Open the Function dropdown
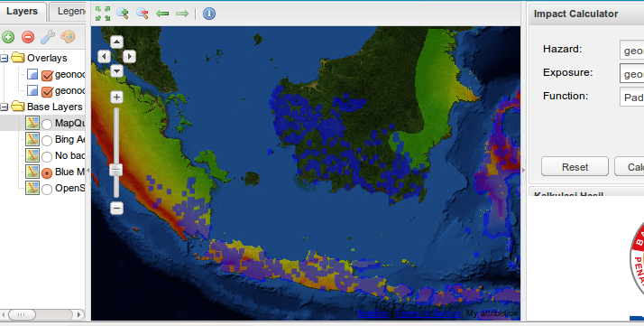The height and width of the screenshot is (326, 644). [x=631, y=97]
